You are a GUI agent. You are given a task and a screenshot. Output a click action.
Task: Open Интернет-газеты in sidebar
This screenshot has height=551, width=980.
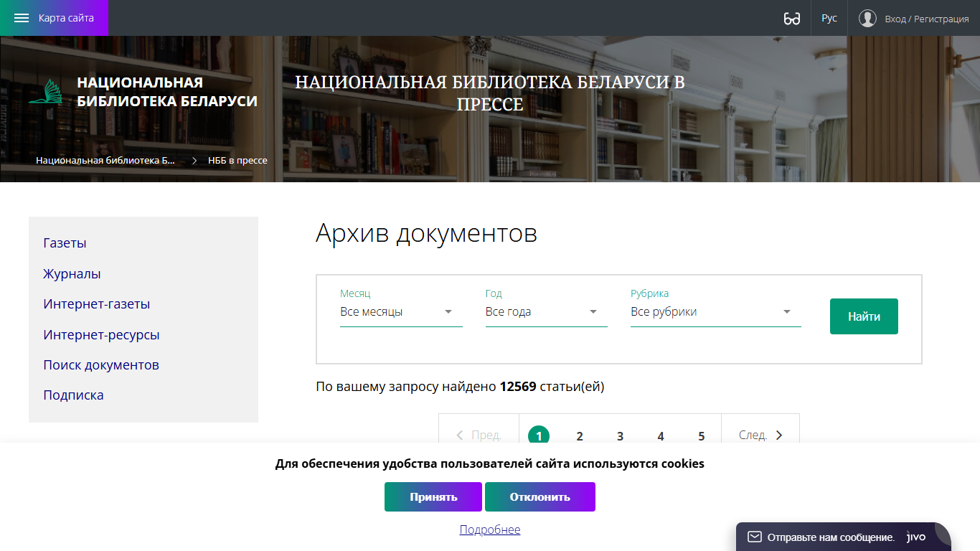click(x=97, y=304)
